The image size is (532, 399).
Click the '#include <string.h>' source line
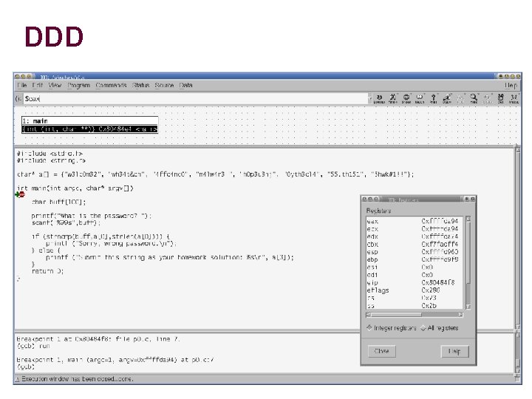pos(51,160)
